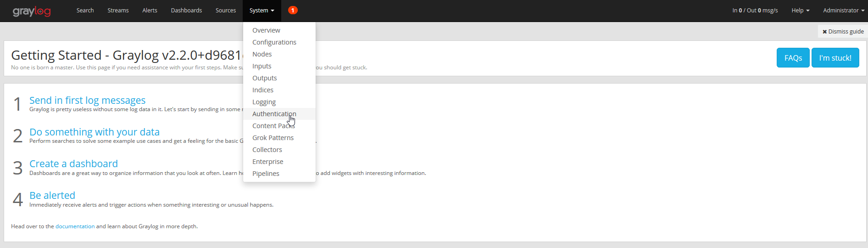868x248 pixels.
Task: Open the Be alerted step
Action: pos(52,195)
